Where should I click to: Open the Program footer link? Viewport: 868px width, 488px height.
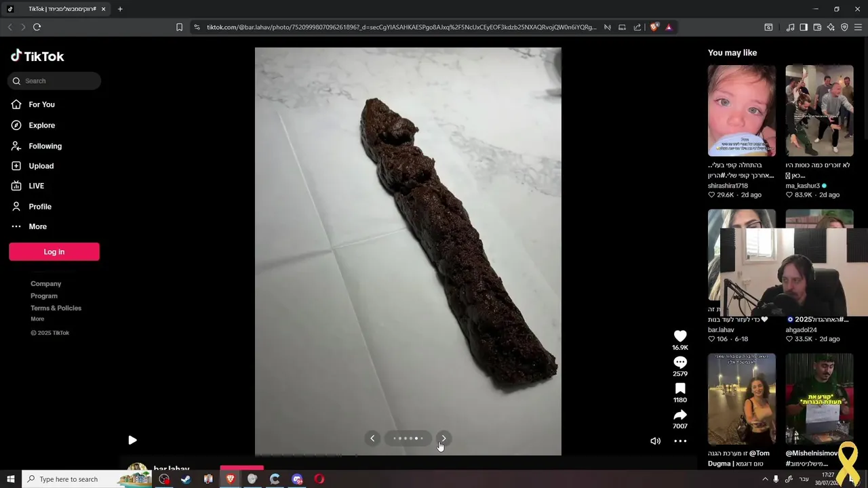pos(44,296)
